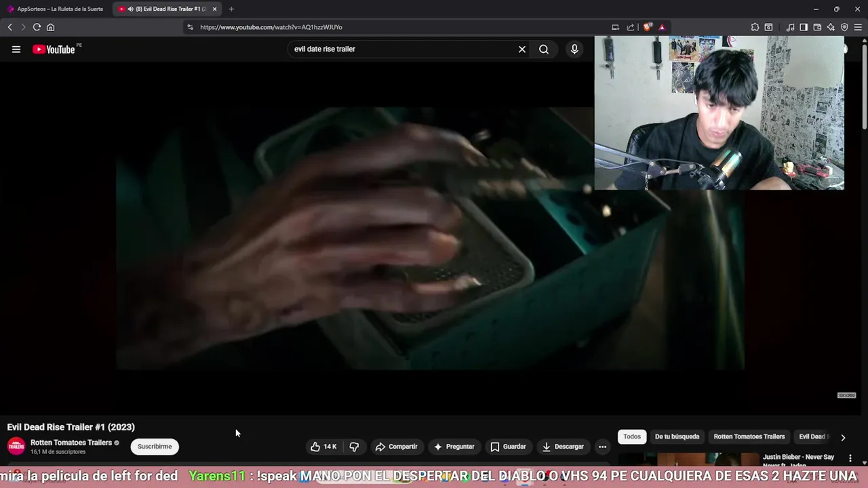Open more actions three-dot button under video
The image size is (868, 488).
602,447
